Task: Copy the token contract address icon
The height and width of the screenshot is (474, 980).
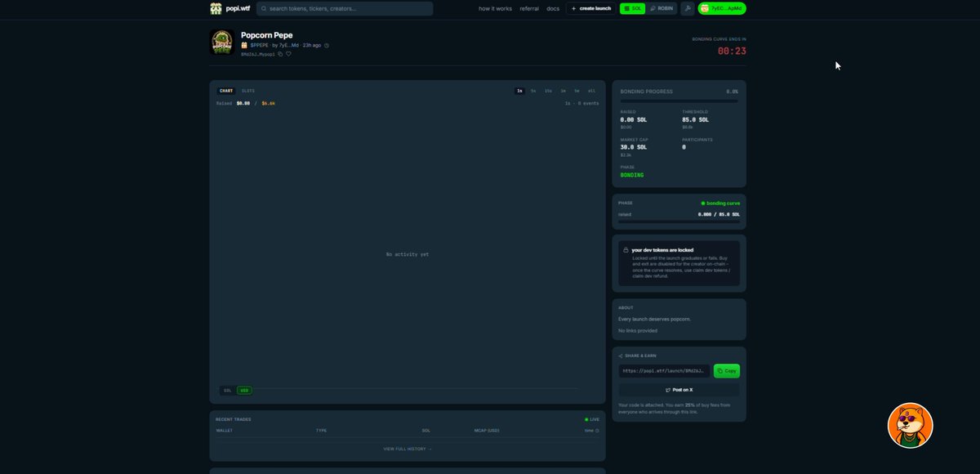Action: [x=280, y=54]
